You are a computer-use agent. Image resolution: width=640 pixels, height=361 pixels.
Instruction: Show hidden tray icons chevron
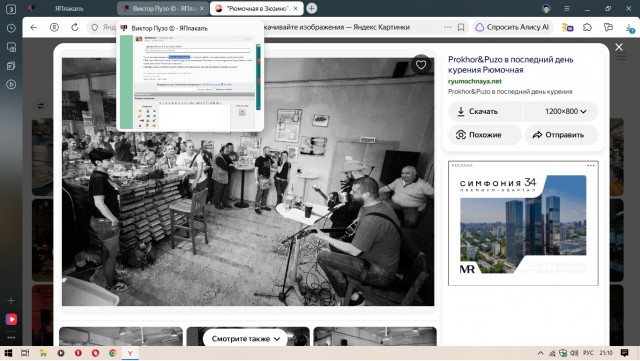540,353
